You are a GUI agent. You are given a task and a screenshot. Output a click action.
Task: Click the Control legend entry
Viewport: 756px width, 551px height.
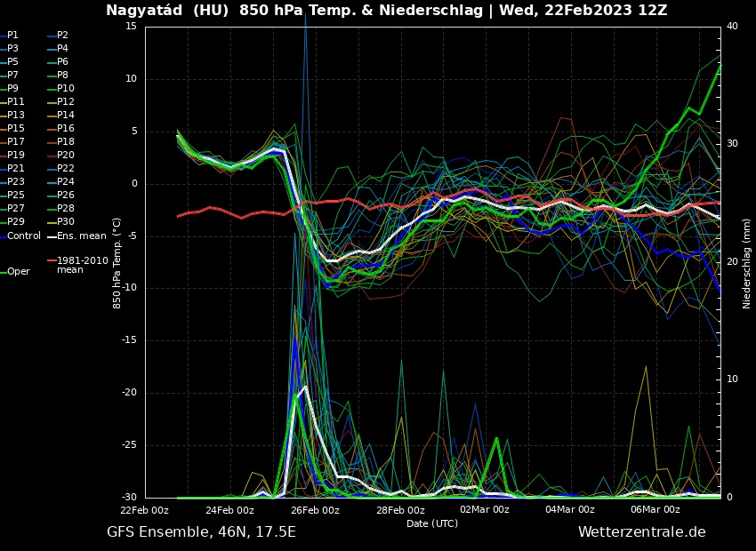[x=23, y=236]
